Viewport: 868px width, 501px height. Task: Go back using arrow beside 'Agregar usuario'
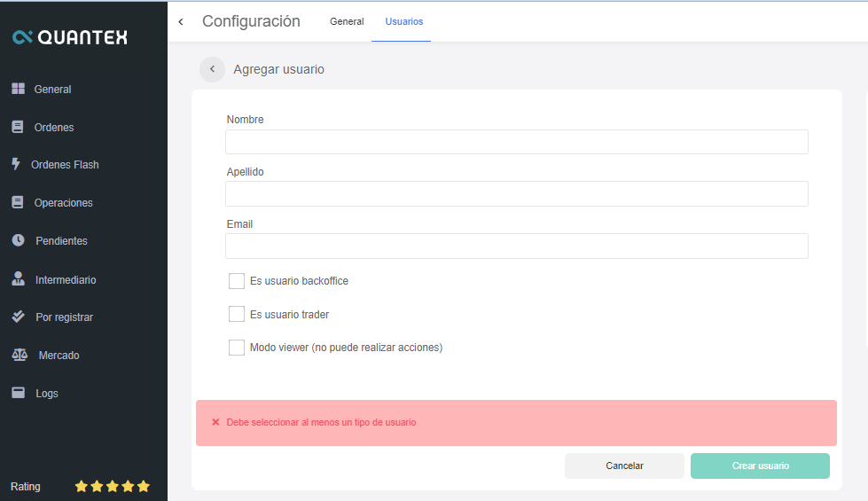tap(212, 69)
